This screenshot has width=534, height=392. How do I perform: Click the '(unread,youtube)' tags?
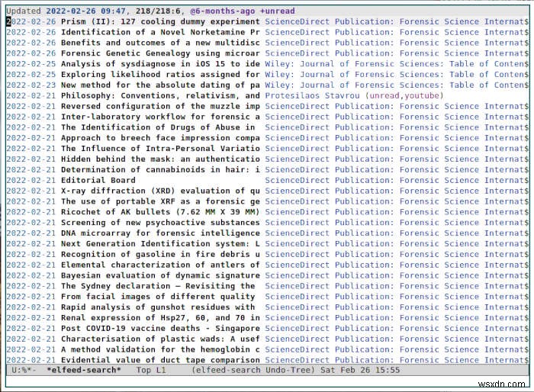tap(404, 95)
